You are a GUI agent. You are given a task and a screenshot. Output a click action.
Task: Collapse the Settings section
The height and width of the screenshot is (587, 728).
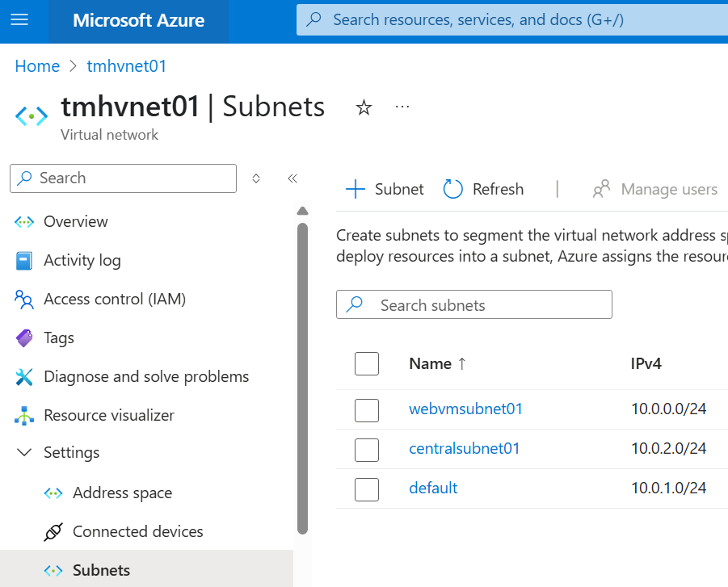pos(24,453)
